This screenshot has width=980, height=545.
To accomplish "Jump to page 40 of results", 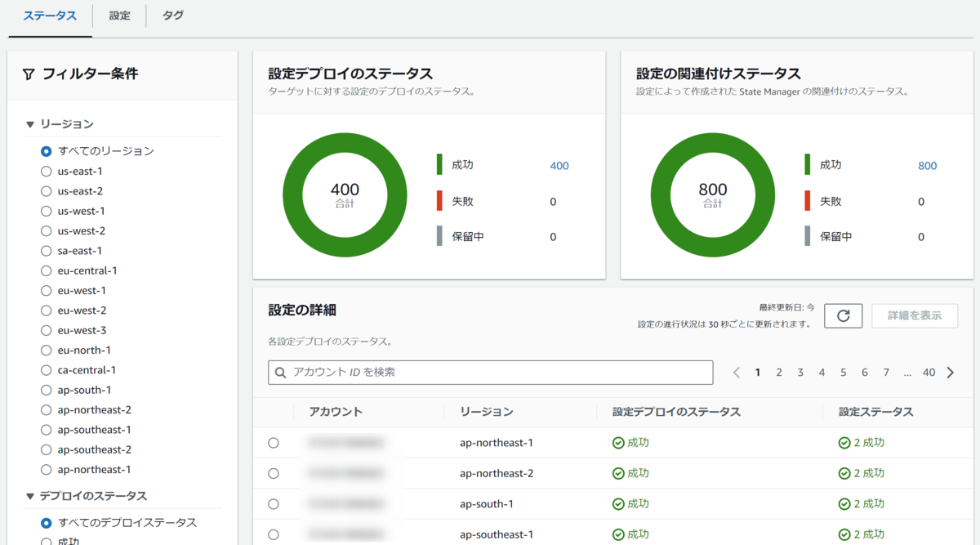I will click(x=929, y=373).
